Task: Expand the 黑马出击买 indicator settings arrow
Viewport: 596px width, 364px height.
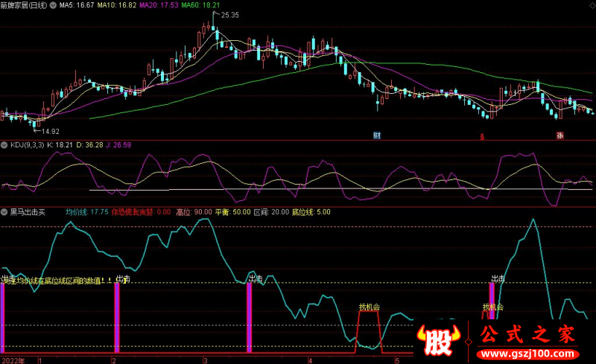Action: pyautogui.click(x=5, y=212)
